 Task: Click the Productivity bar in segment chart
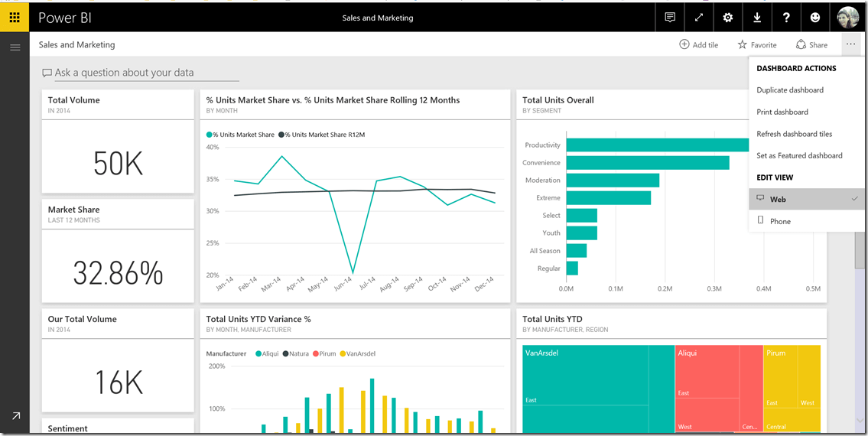pos(657,145)
